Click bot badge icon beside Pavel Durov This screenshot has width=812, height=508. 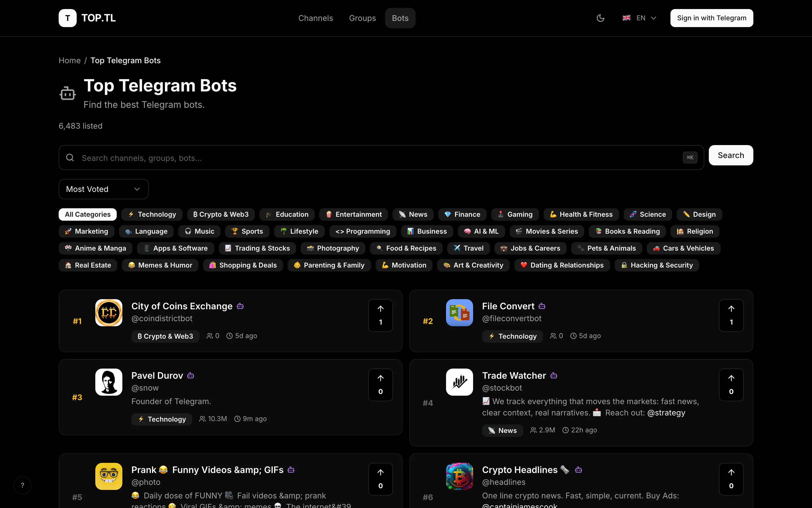coord(191,376)
